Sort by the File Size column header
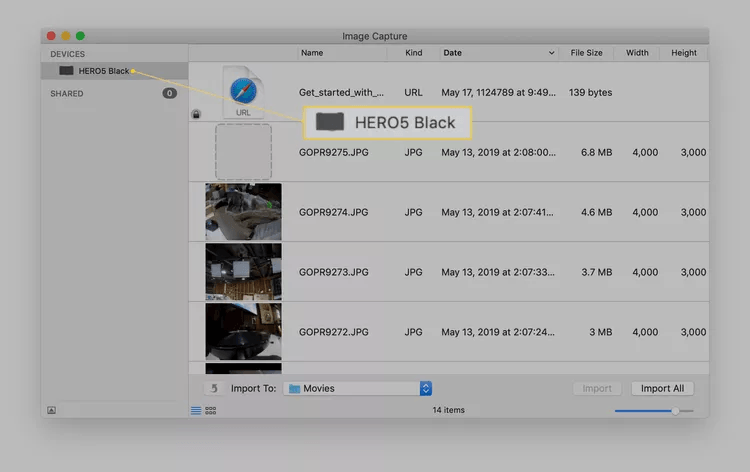Image resolution: width=750 pixels, height=472 pixels. (x=586, y=53)
